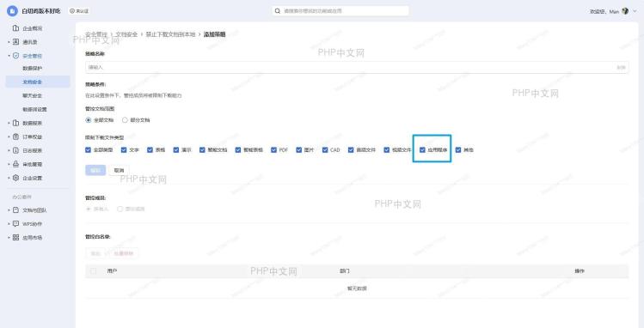Uncheck the PDF checkbox
The width and height of the screenshot is (644, 328).
[x=273, y=150]
